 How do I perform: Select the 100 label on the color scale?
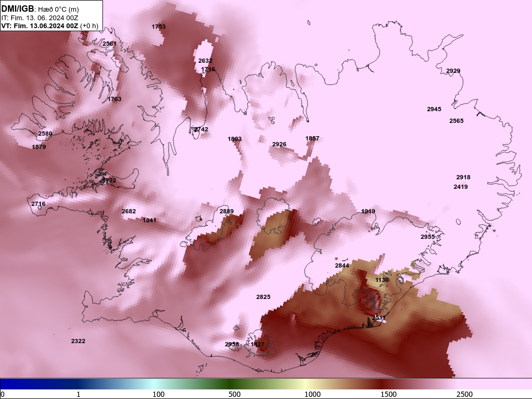pyautogui.click(x=159, y=394)
